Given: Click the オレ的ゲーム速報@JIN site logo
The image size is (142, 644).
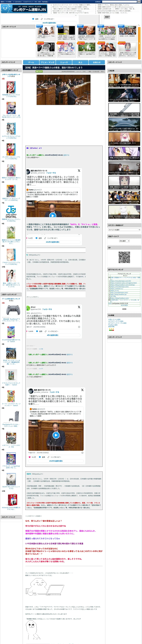Looking at the screenshot, I should 24,9.
